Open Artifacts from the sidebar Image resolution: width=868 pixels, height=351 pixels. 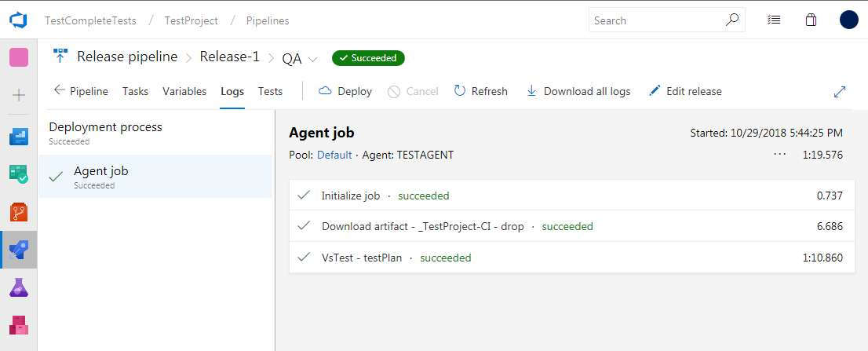click(19, 325)
